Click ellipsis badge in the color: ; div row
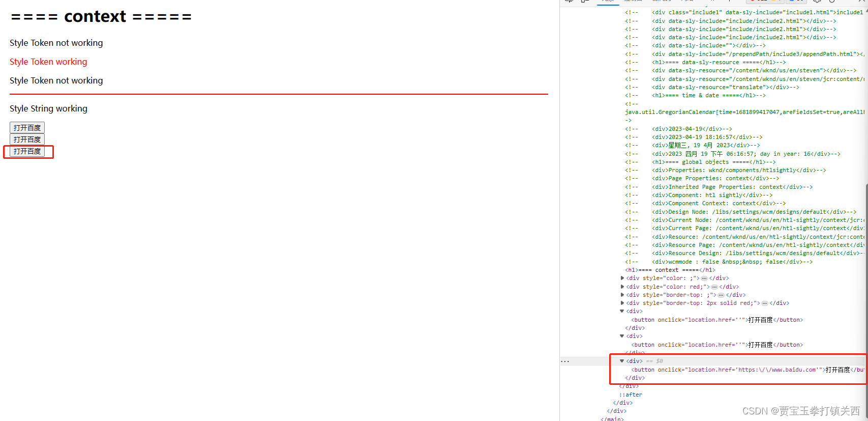The image size is (868, 421). [x=704, y=278]
